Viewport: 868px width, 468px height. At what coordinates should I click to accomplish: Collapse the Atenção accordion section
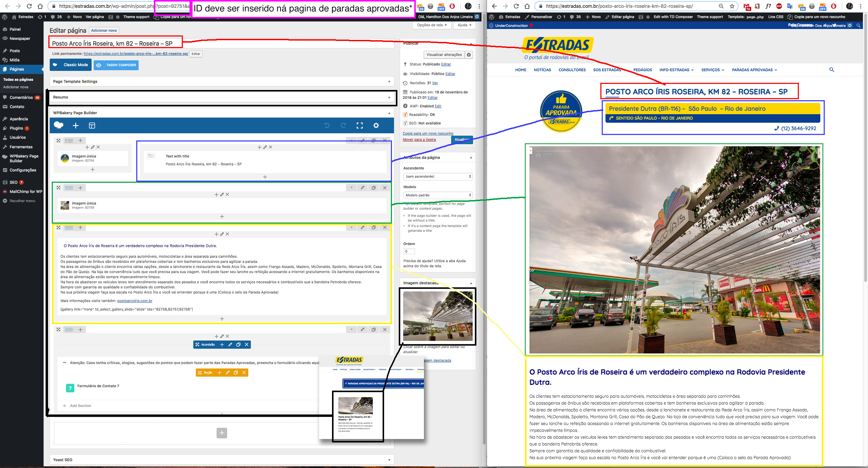coord(64,363)
